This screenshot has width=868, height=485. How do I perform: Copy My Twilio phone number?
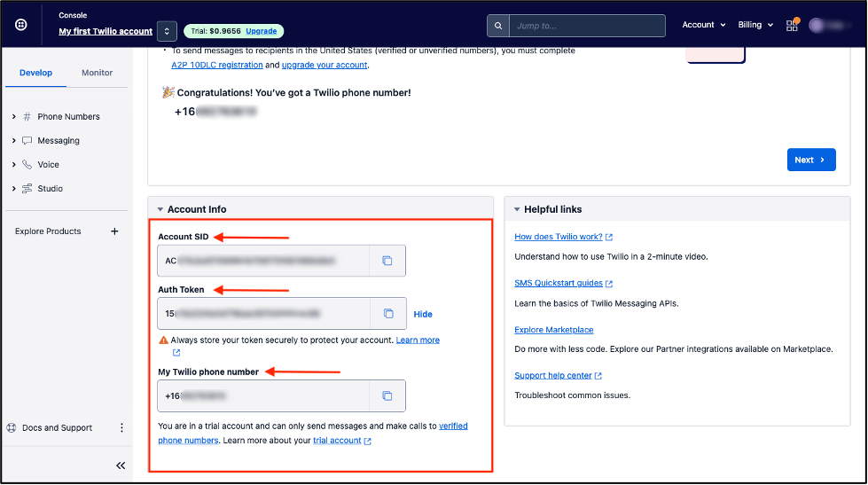tap(387, 395)
